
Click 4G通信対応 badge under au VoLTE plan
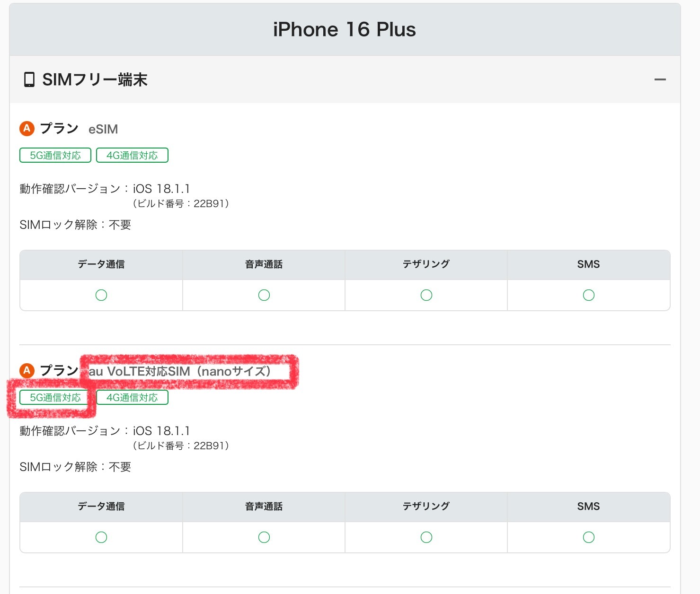[x=132, y=397]
